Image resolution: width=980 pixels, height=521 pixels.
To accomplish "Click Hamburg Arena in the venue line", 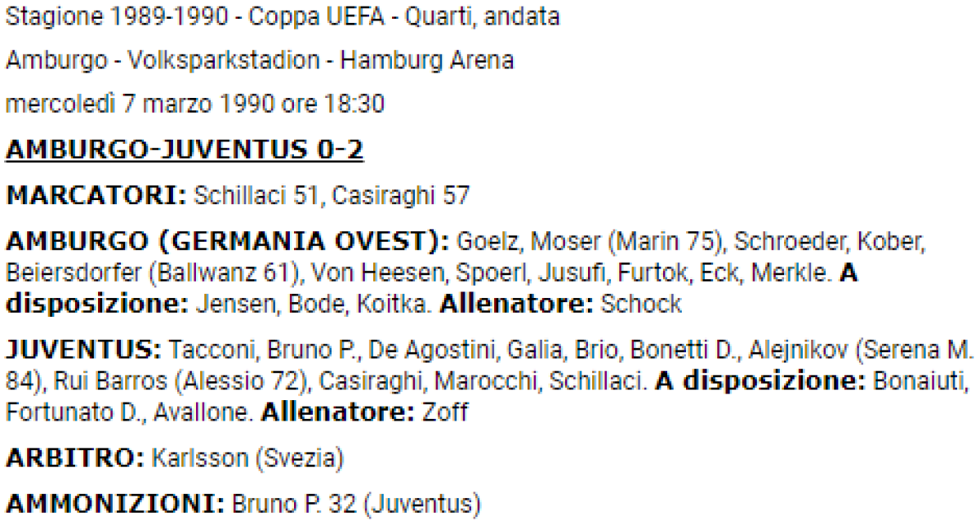I will [427, 60].
